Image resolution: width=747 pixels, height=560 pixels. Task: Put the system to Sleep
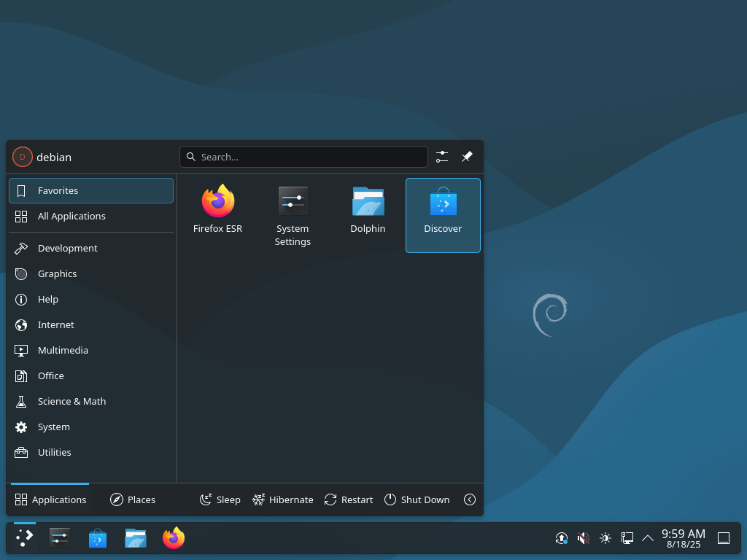(220, 499)
